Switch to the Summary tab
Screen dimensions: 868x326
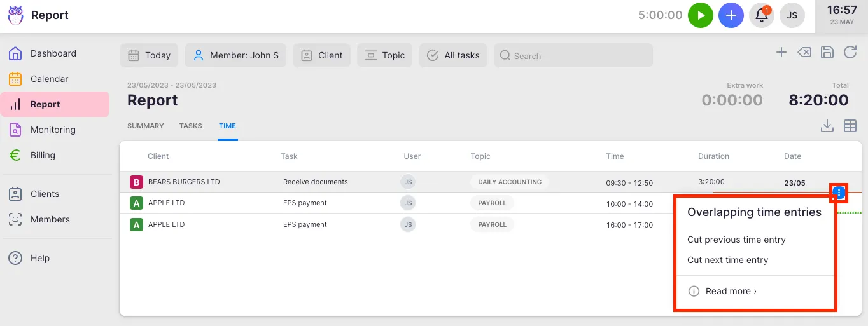146,126
